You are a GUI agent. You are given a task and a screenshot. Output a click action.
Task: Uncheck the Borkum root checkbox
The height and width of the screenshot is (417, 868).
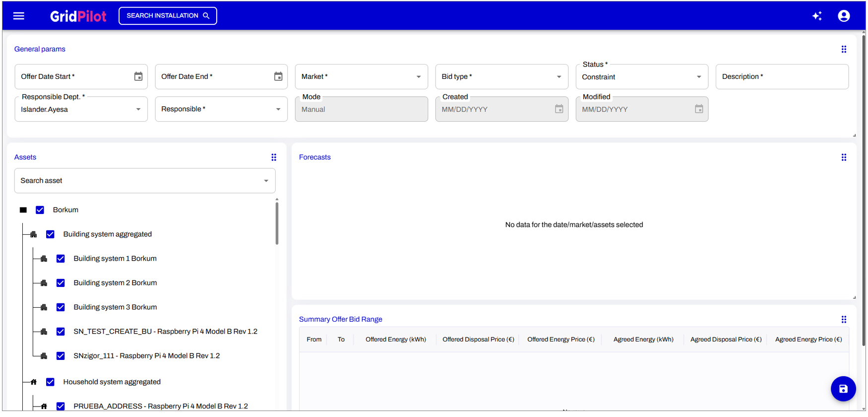(x=40, y=210)
